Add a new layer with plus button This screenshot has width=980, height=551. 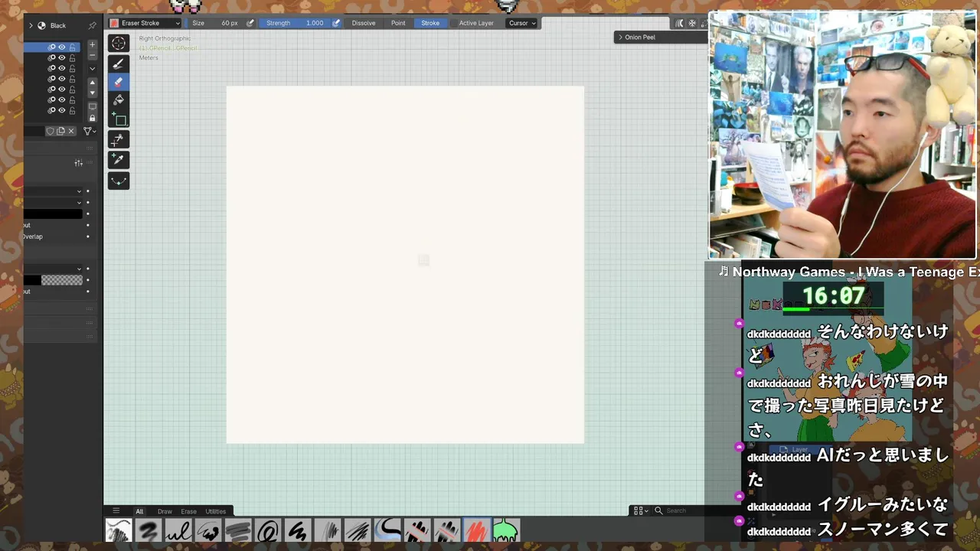click(93, 45)
